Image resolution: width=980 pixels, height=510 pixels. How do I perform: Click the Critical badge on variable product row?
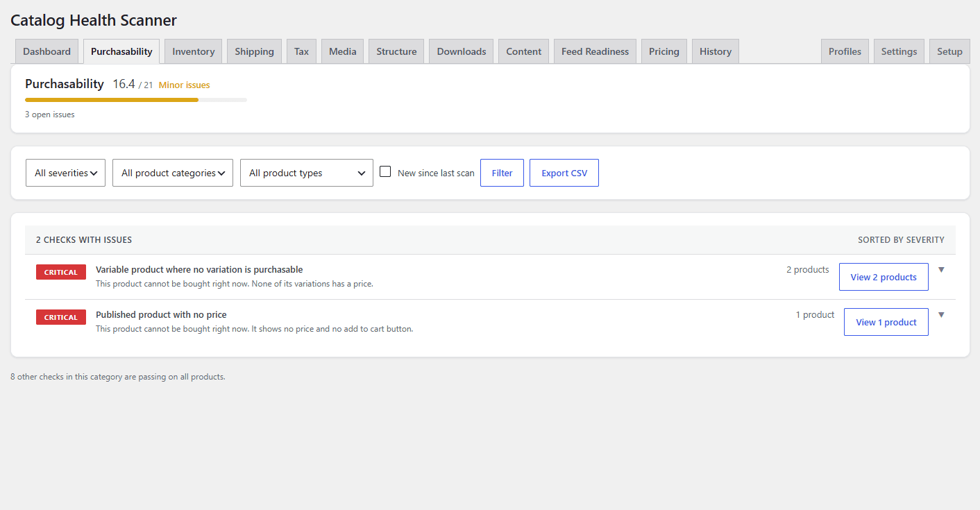[x=61, y=272]
